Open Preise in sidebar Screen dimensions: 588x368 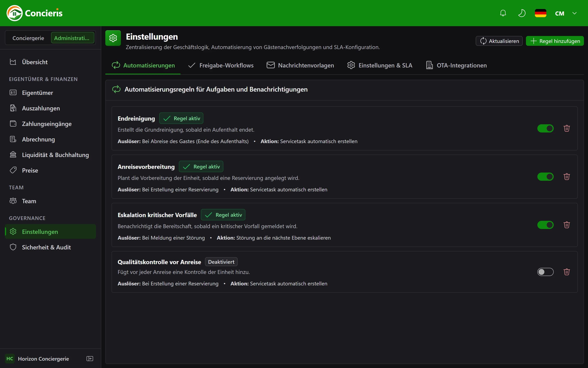[x=50, y=170]
